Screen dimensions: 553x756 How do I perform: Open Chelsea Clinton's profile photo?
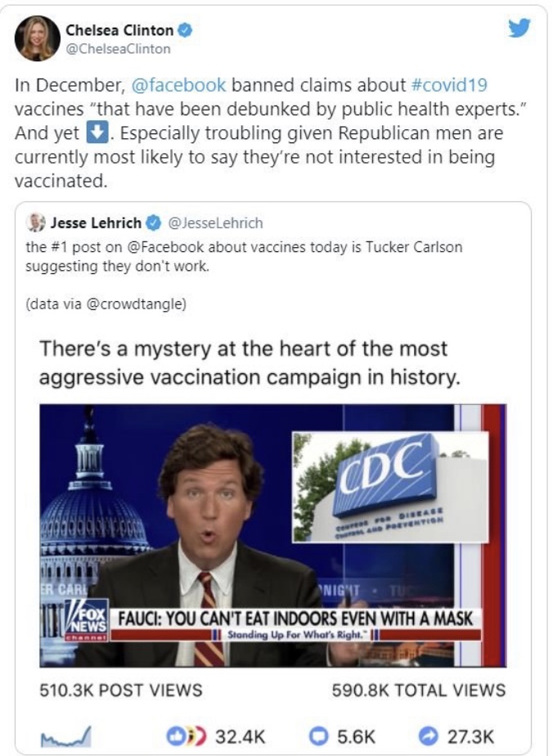[38, 38]
